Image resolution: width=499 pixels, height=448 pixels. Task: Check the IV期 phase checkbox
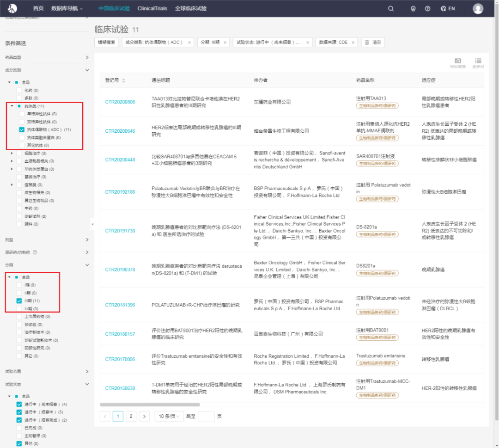[x=19, y=308]
